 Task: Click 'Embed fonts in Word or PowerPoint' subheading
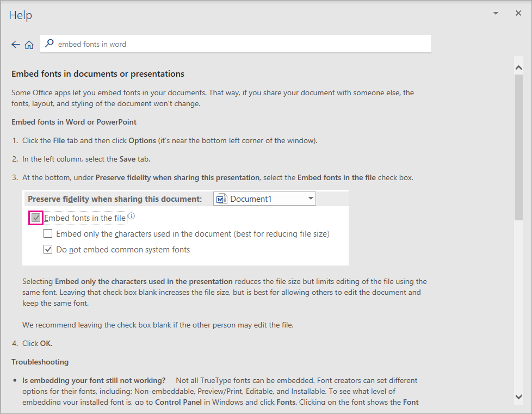(74, 122)
